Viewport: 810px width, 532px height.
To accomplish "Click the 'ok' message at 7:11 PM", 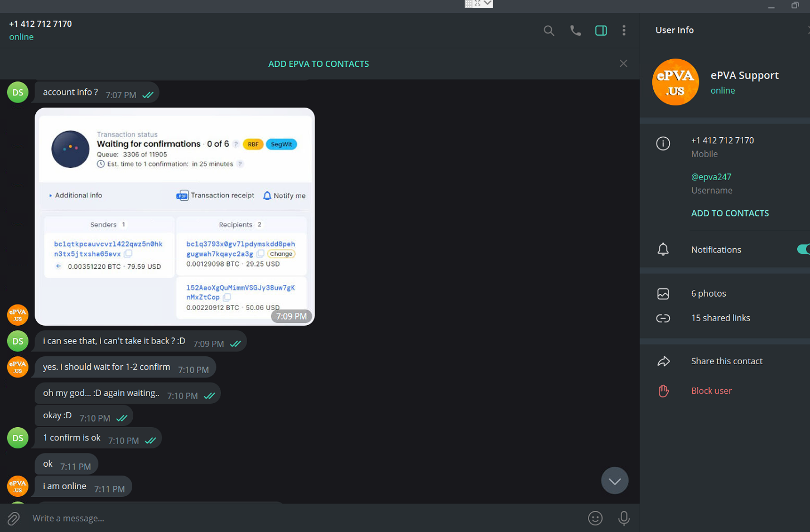I will tap(67, 465).
